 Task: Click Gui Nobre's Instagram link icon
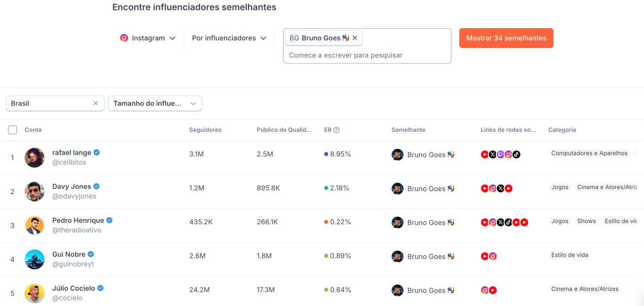[x=493, y=256]
